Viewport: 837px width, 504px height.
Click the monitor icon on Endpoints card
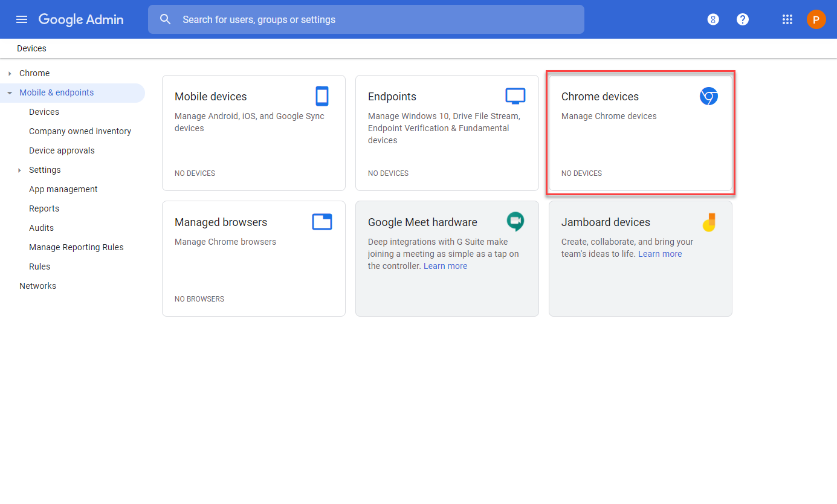click(x=515, y=96)
